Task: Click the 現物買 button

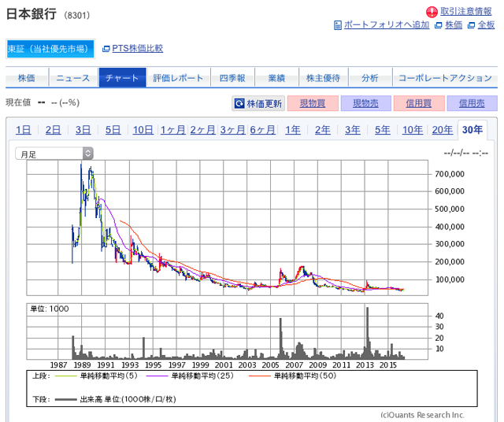Action: tap(313, 103)
